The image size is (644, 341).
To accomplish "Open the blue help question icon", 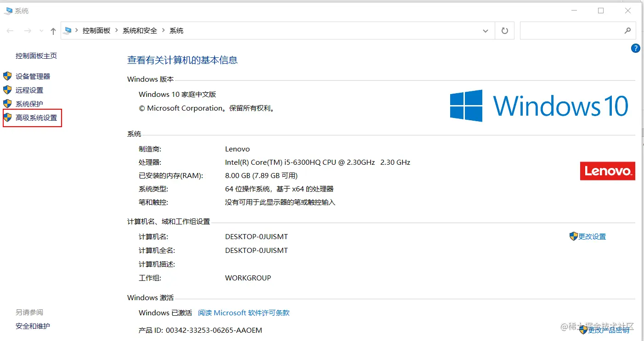I will click(x=636, y=48).
